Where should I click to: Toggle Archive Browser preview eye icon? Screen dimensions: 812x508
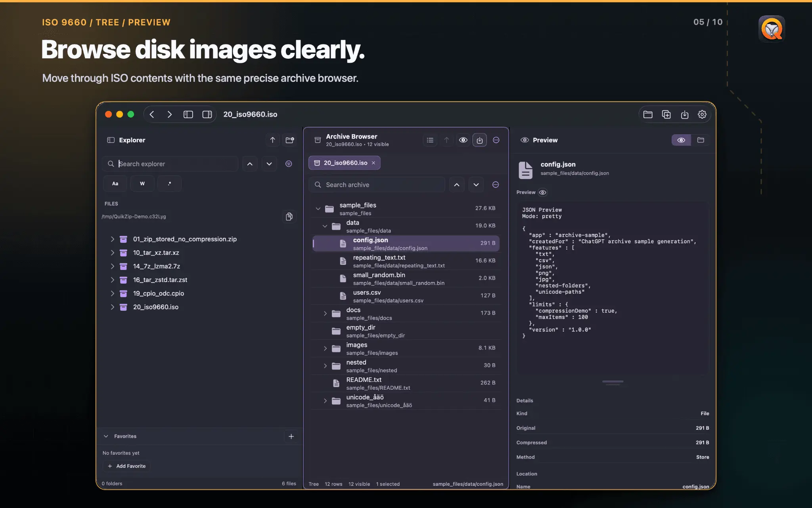pyautogui.click(x=463, y=140)
